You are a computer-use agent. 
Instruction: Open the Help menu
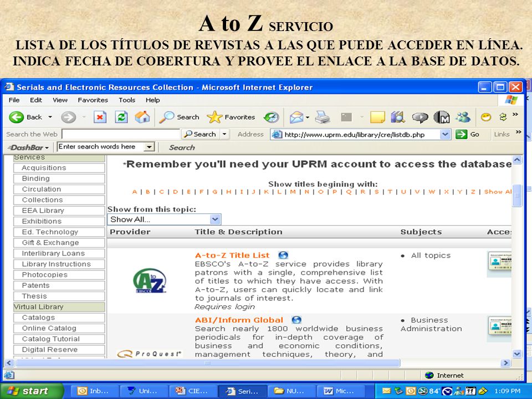click(153, 100)
